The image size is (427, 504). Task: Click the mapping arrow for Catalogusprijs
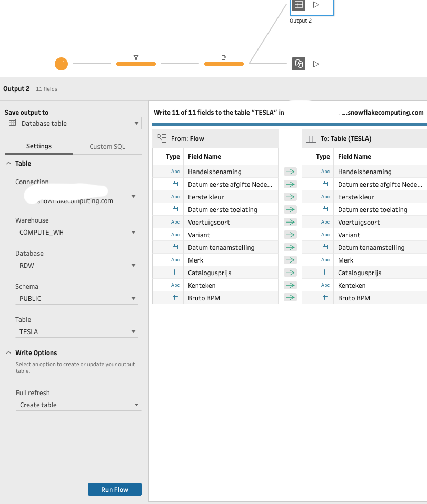290,273
